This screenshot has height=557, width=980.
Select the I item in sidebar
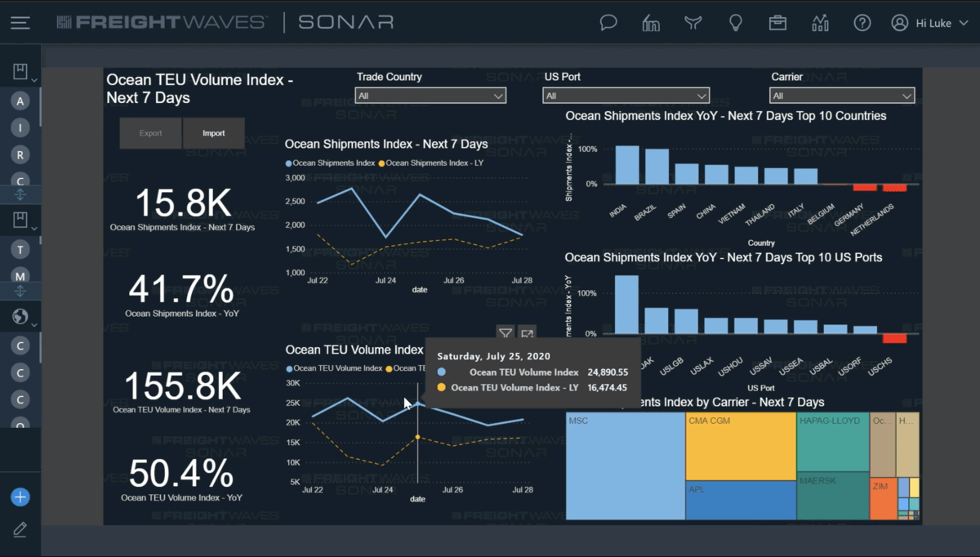(20, 128)
